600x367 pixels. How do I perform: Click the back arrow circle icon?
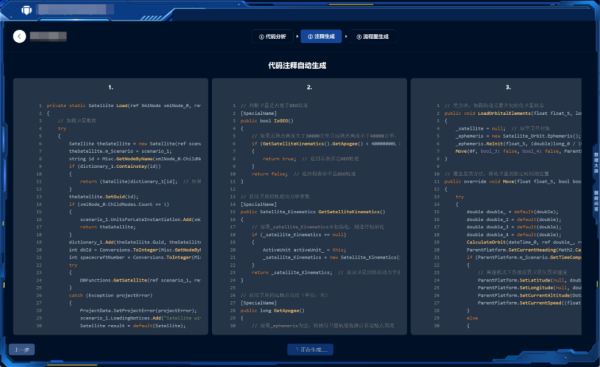click(x=20, y=36)
